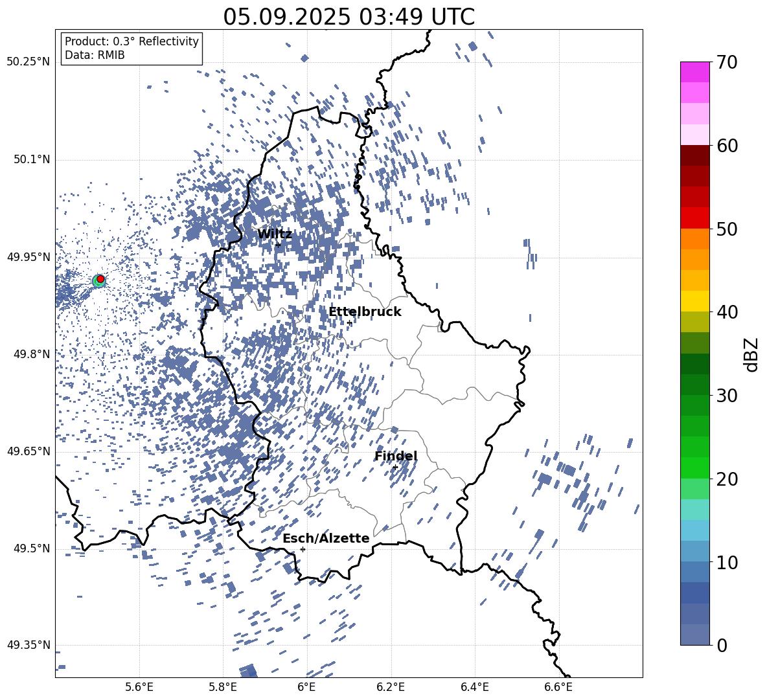The height and width of the screenshot is (700, 767).
Task: Click the colorbar tick label 50
Action: coord(726,229)
